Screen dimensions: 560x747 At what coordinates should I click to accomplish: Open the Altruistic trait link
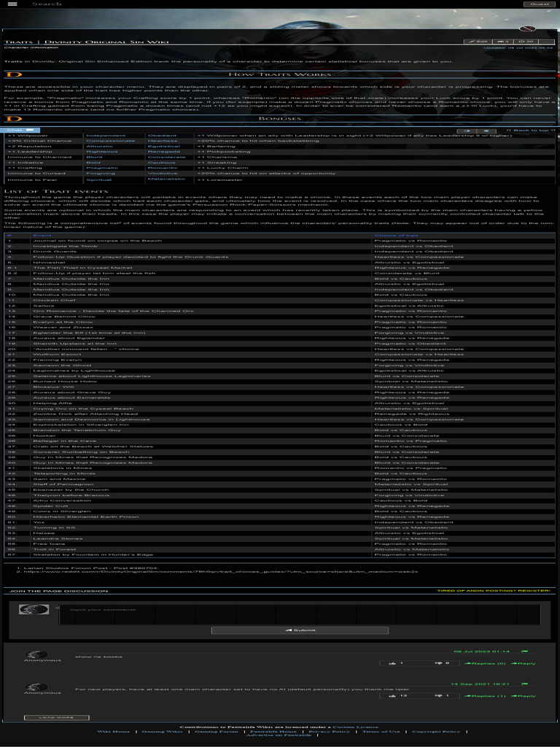(x=99, y=146)
